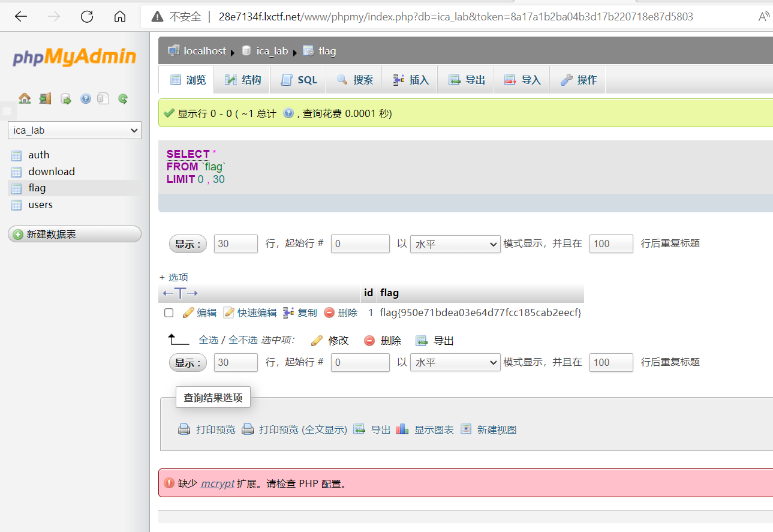
Task: Select the users table in sidebar
Action: pos(40,205)
